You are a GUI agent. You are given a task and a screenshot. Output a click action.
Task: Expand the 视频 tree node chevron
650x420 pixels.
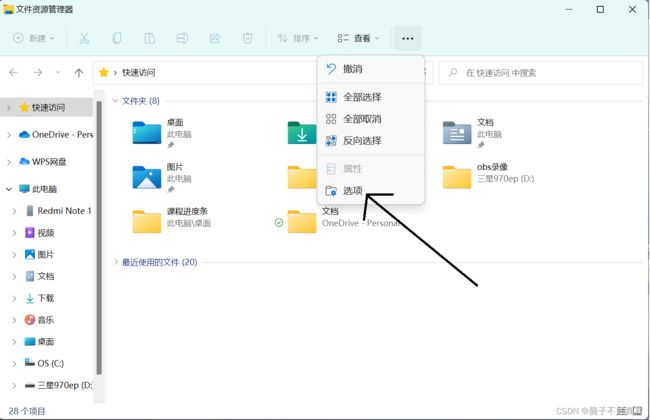(x=14, y=233)
